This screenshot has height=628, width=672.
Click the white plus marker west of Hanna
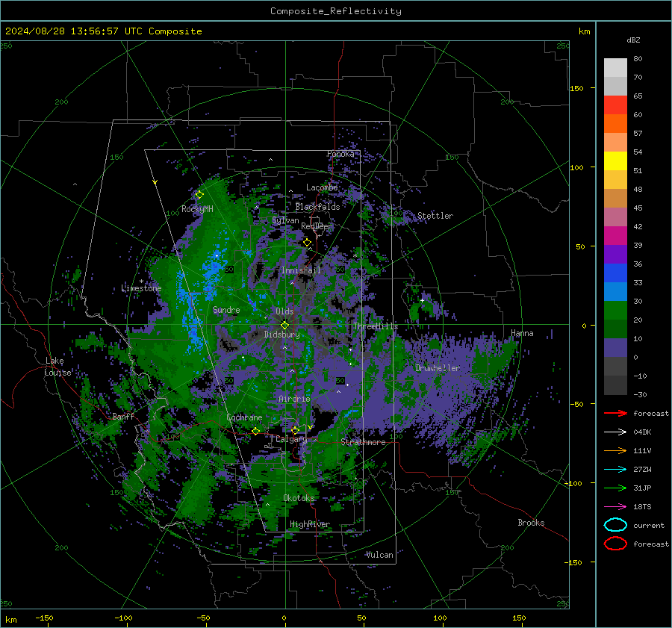[x=422, y=300]
